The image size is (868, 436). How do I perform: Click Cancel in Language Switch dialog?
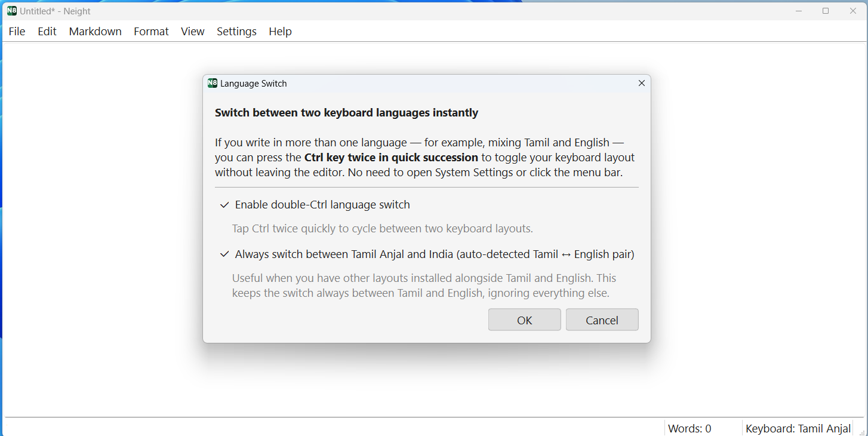click(x=602, y=320)
